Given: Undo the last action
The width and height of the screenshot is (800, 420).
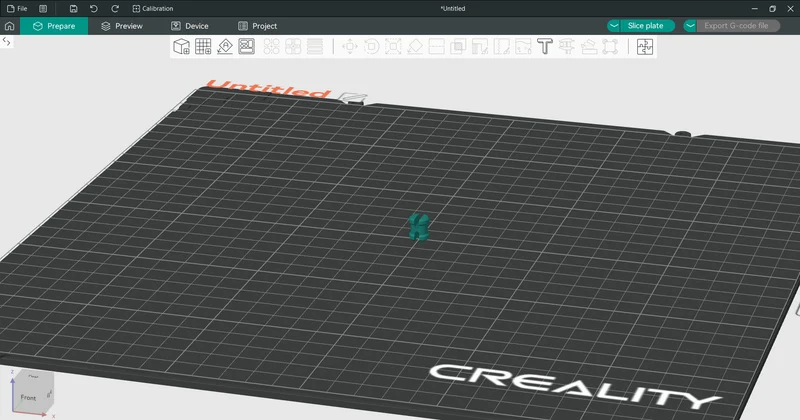Looking at the screenshot, I should (94, 9).
